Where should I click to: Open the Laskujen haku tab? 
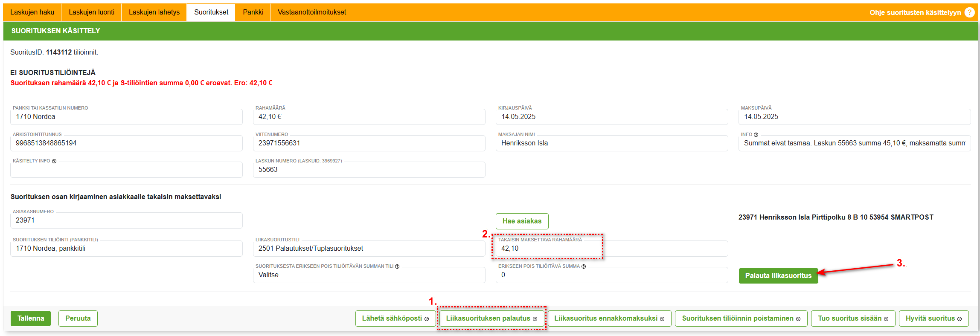point(32,12)
